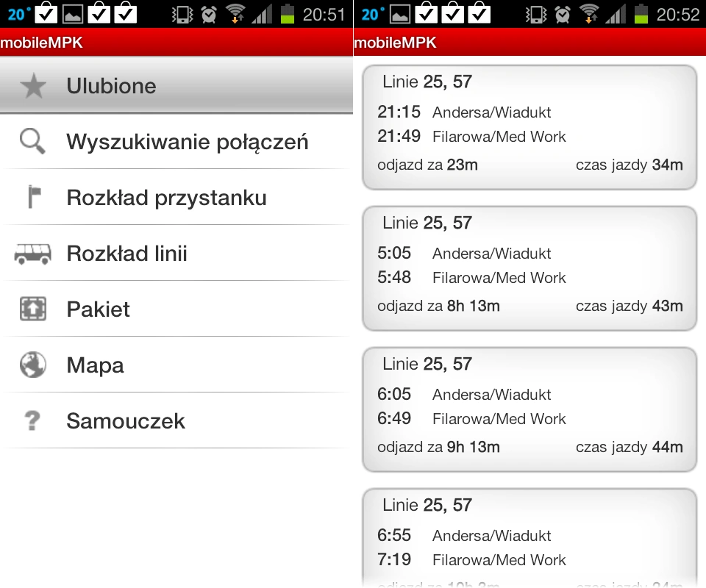
Task: Tap 'odjazd za 23m' departure text
Action: pyautogui.click(x=427, y=165)
